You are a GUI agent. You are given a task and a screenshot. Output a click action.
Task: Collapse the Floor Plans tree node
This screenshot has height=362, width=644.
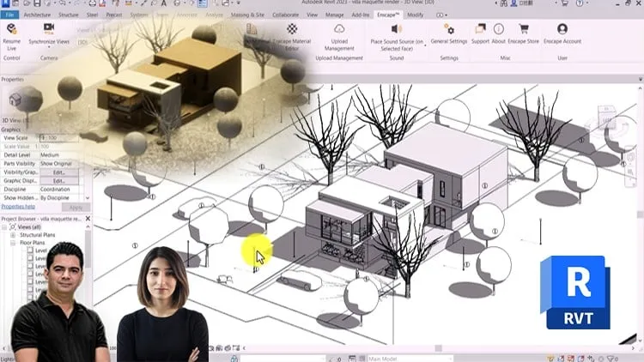click(13, 243)
